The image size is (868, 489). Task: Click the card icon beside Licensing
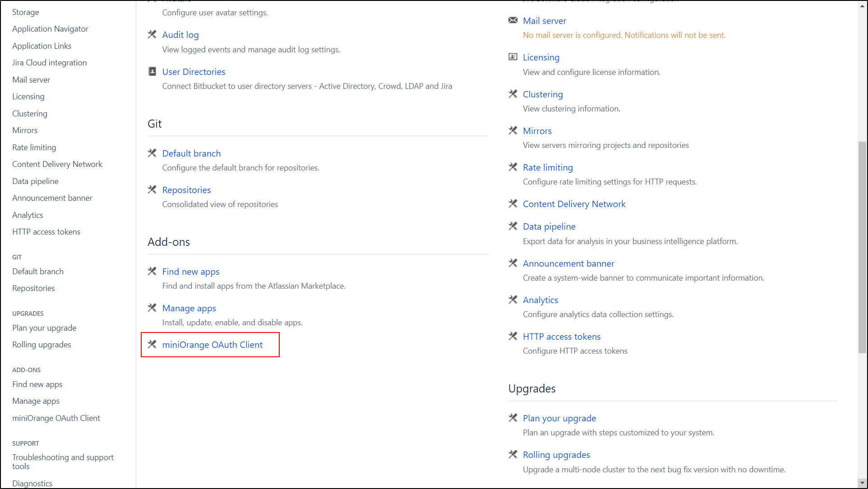coord(513,57)
